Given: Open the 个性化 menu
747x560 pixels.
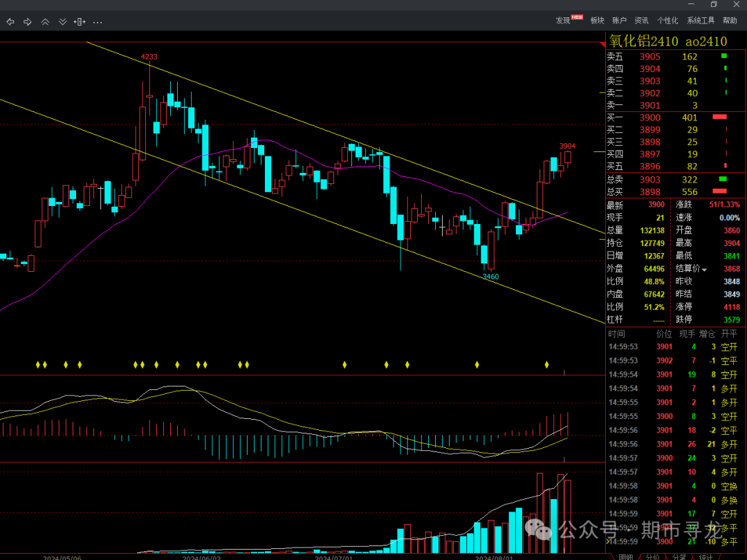Looking at the screenshot, I should click(667, 21).
